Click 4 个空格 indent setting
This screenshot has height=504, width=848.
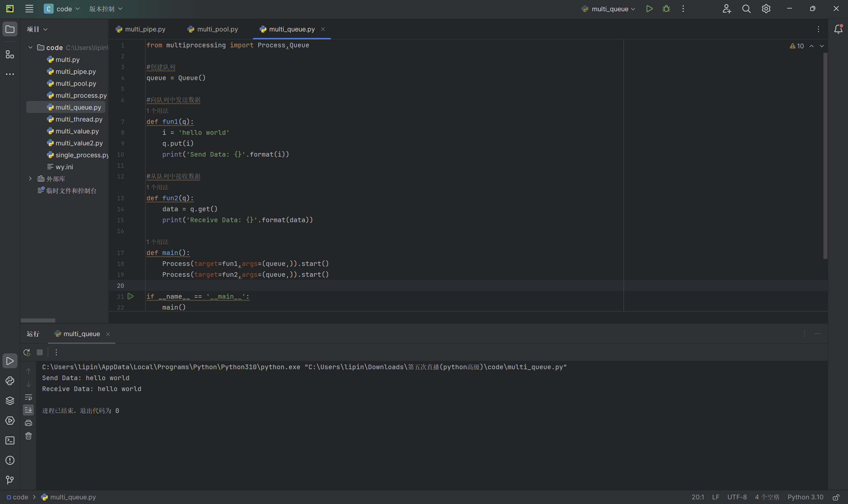767,497
